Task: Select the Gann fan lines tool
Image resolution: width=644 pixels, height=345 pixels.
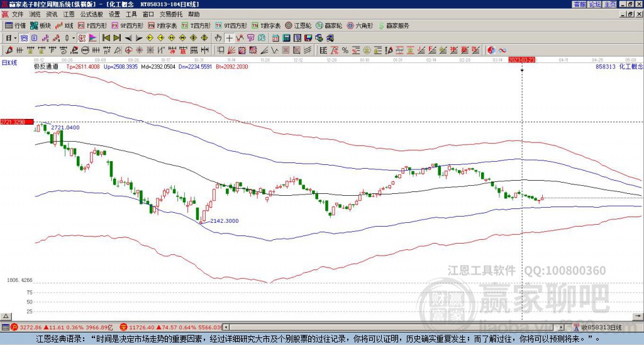Action: [x=231, y=50]
